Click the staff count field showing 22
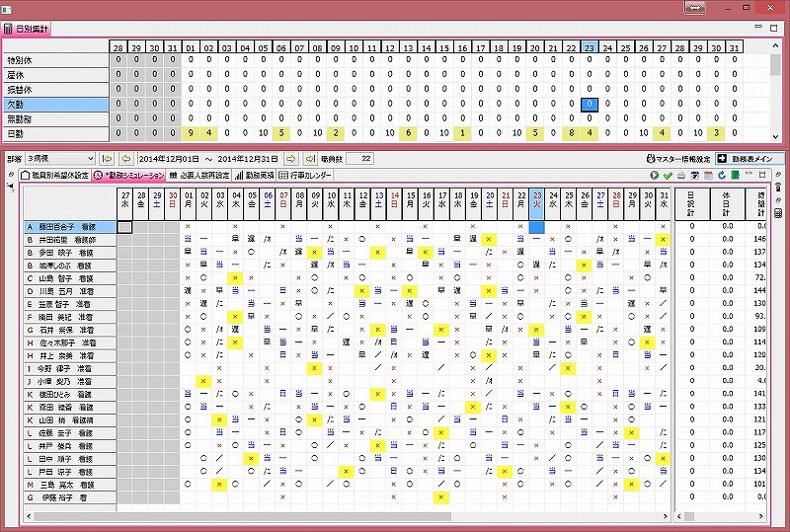 click(x=359, y=159)
